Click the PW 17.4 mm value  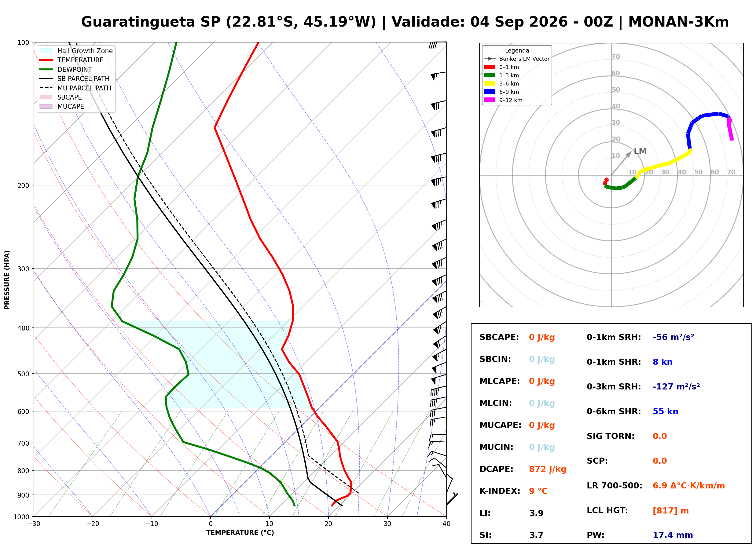coord(673,535)
